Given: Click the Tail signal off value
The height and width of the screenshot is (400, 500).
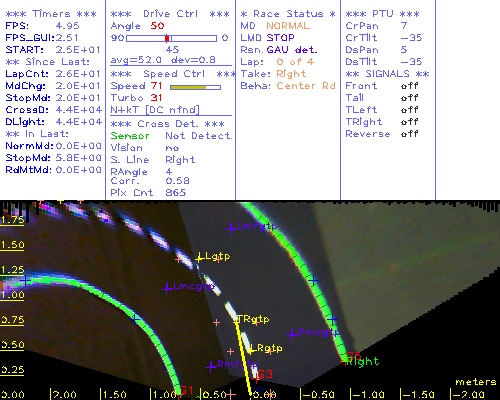Looking at the screenshot, I should [x=409, y=98].
